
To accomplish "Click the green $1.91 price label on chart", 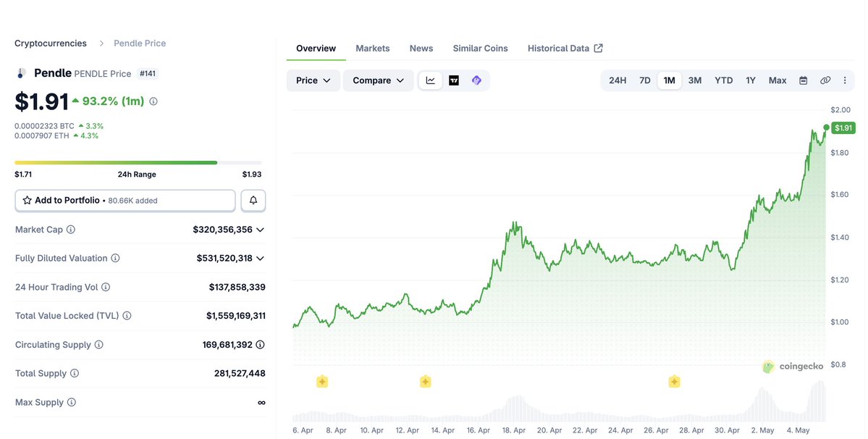I will [843, 128].
